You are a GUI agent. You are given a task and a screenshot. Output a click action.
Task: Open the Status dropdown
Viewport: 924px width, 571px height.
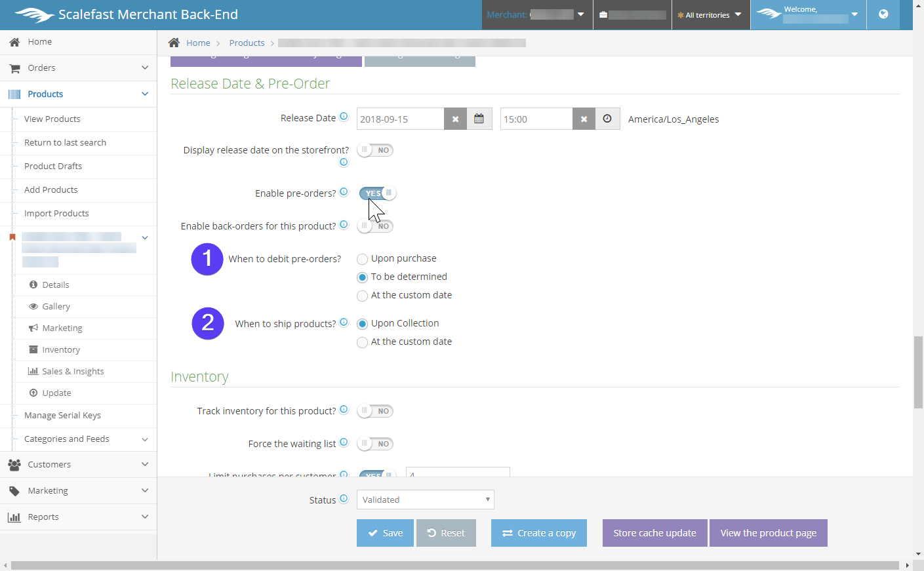pos(425,500)
